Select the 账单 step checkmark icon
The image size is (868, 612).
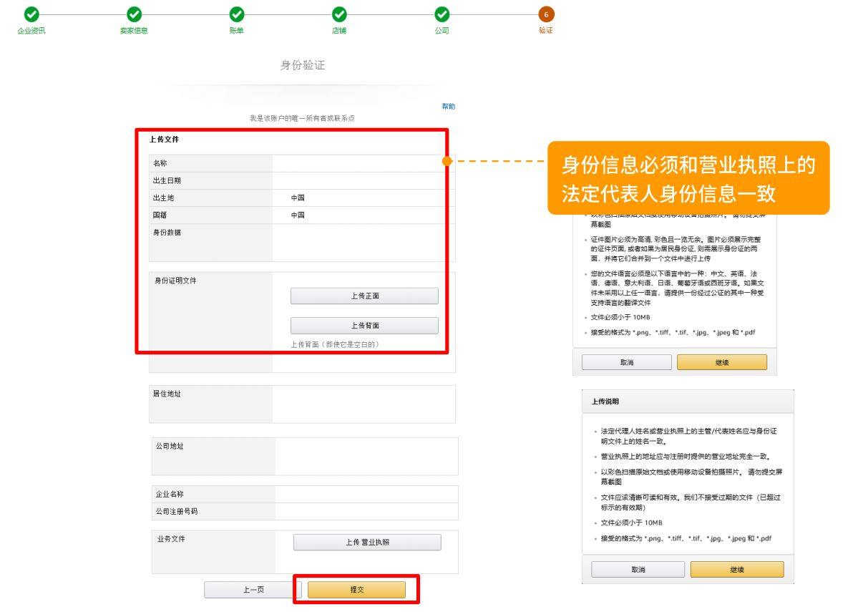point(237,14)
